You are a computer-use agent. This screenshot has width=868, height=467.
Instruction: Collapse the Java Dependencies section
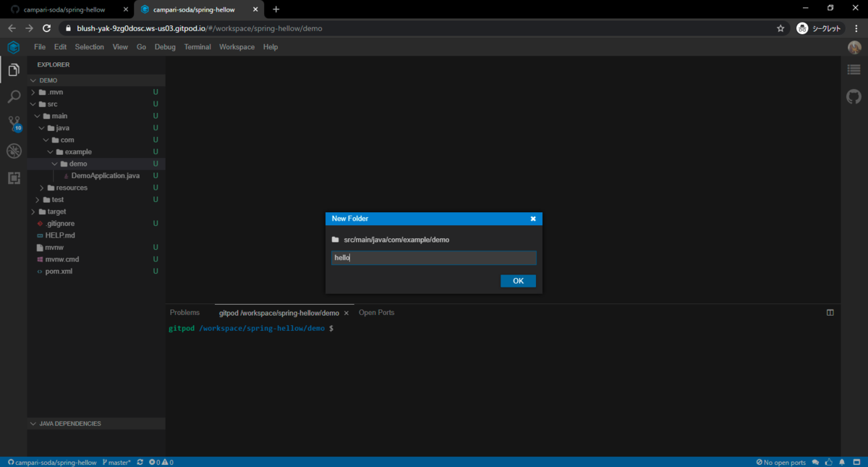click(x=33, y=424)
